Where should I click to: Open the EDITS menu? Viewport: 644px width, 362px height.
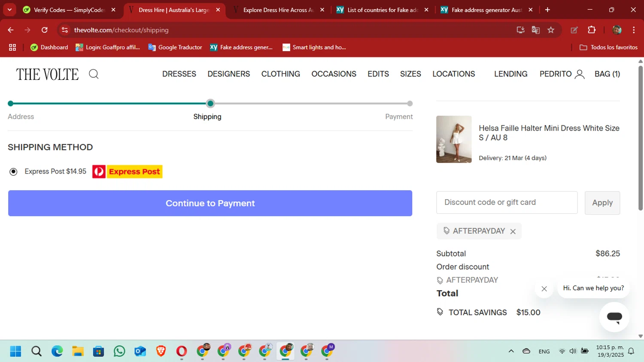click(x=378, y=74)
